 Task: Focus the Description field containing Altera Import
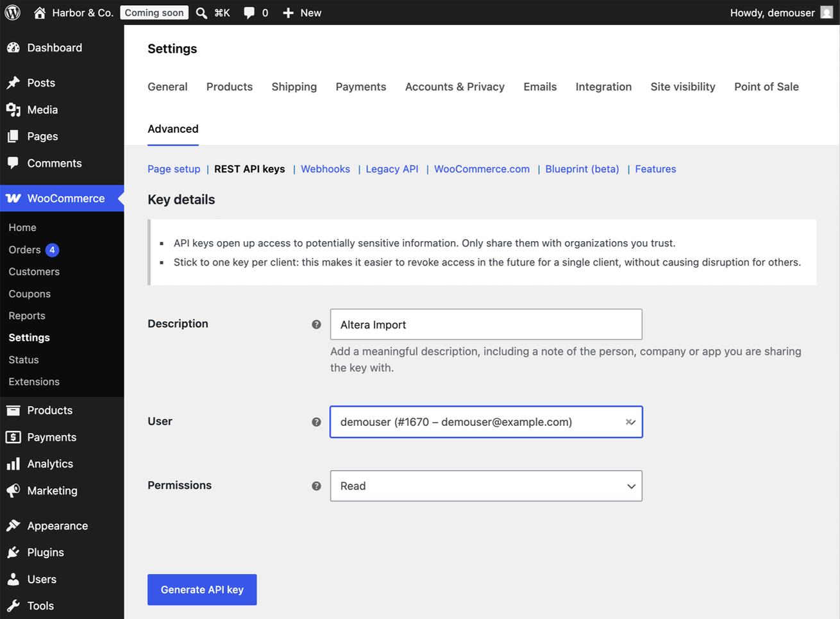point(486,325)
